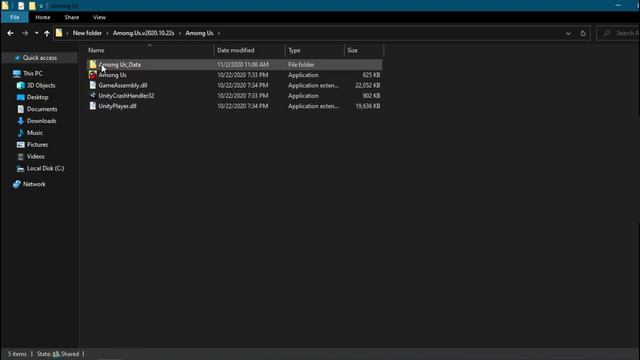Select the UnityCrashHandler32 file name
This screenshot has width=640, height=360.
click(x=126, y=96)
